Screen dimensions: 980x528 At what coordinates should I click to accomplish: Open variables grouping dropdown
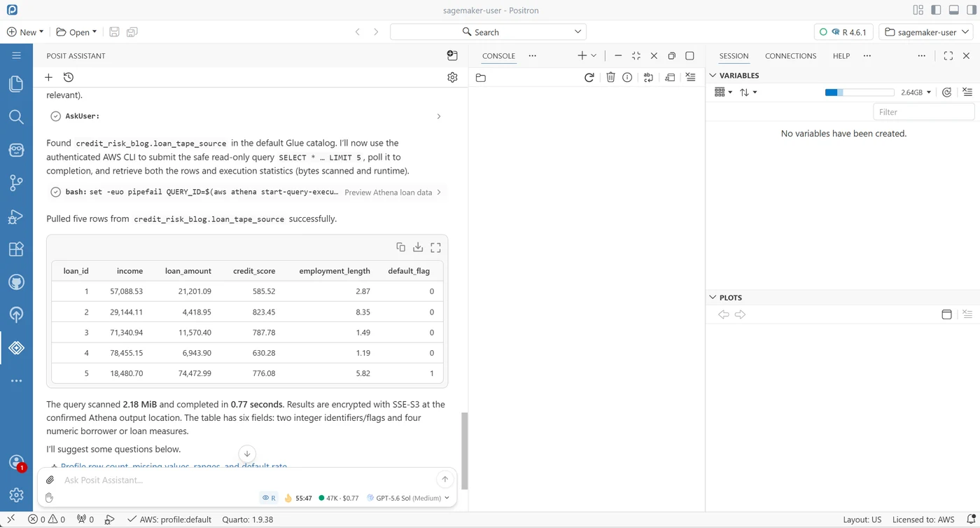click(723, 92)
